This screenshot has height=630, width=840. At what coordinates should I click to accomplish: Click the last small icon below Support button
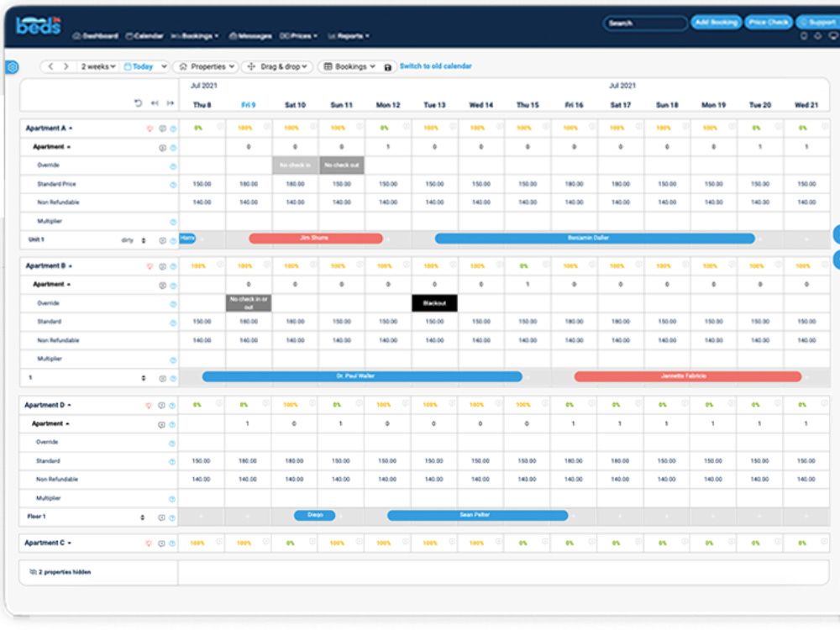[833, 36]
